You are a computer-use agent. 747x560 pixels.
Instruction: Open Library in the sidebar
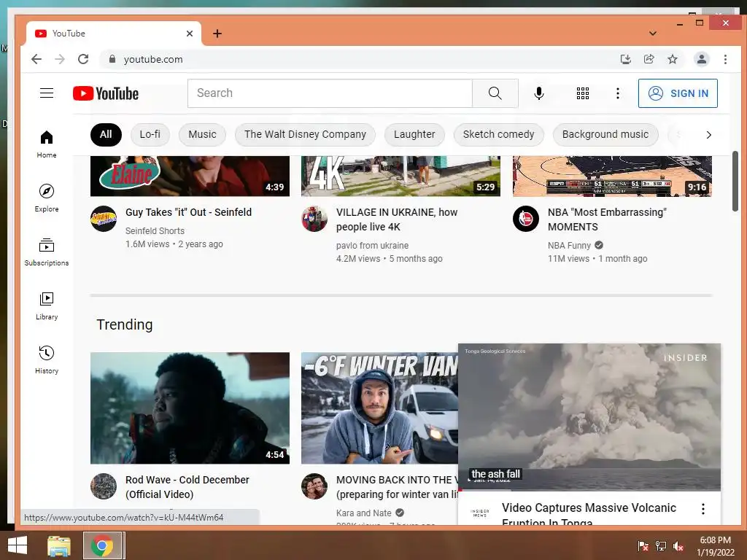point(47,306)
